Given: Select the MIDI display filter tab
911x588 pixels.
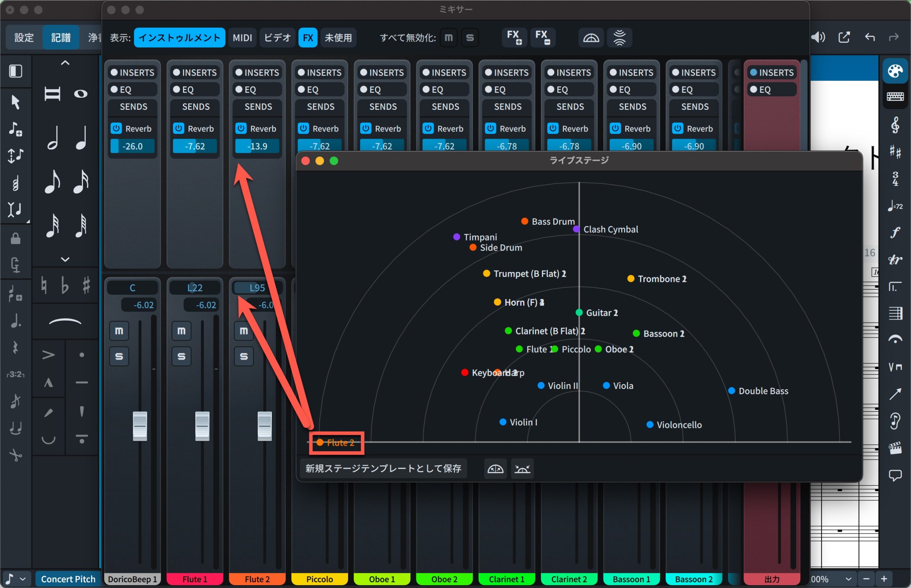Looking at the screenshot, I should pos(242,37).
